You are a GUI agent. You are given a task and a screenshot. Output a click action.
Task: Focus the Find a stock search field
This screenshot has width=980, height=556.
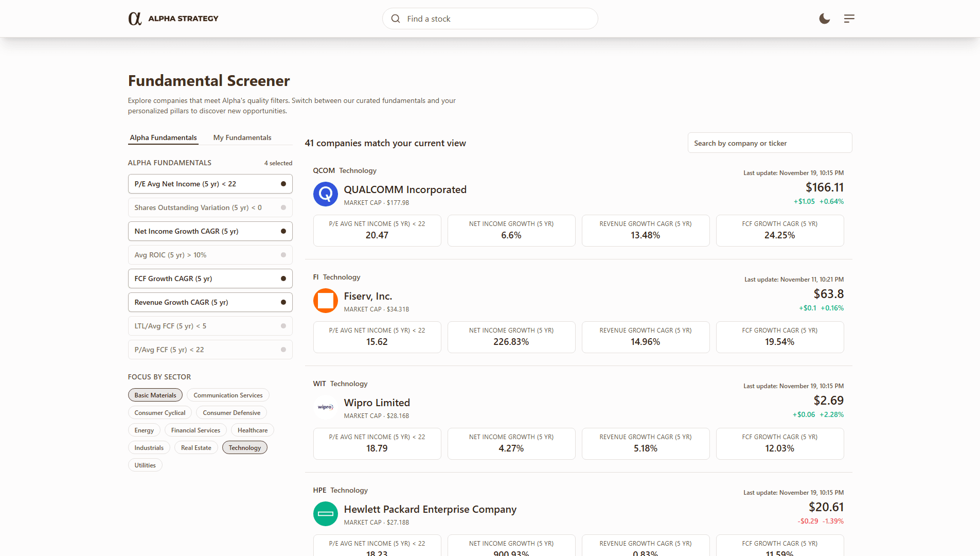(x=496, y=19)
